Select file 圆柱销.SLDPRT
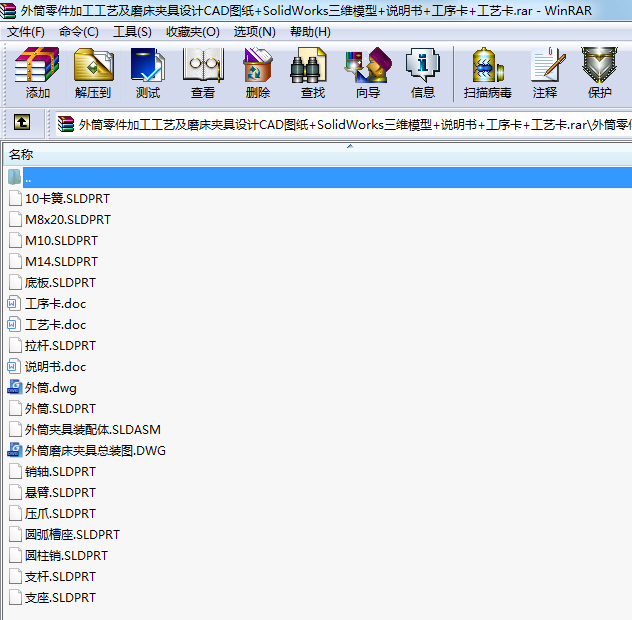The height and width of the screenshot is (620, 632). point(66,555)
